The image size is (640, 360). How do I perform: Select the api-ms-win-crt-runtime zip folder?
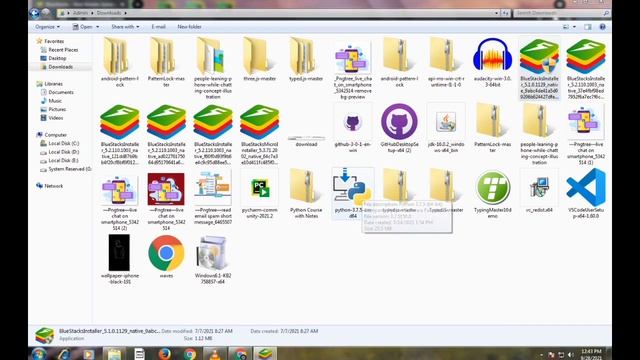446,62
